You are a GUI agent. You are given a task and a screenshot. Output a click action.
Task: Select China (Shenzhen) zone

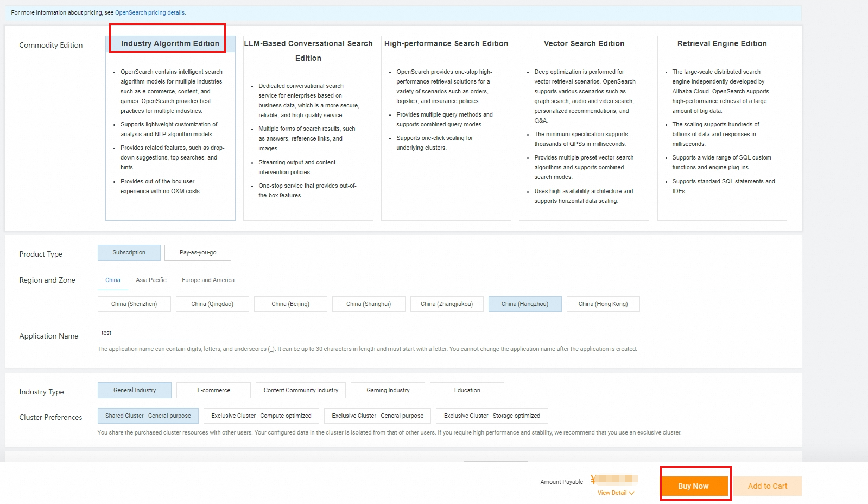(134, 304)
